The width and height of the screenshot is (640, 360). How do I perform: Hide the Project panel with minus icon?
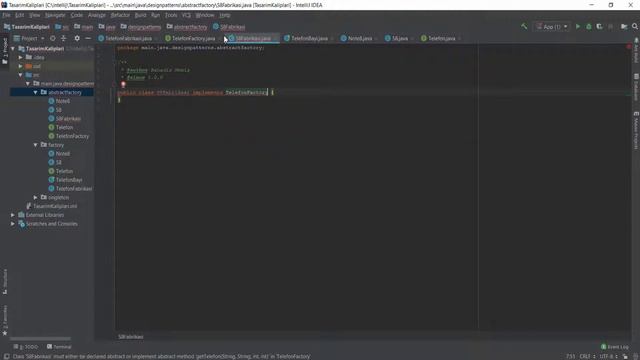88,38
